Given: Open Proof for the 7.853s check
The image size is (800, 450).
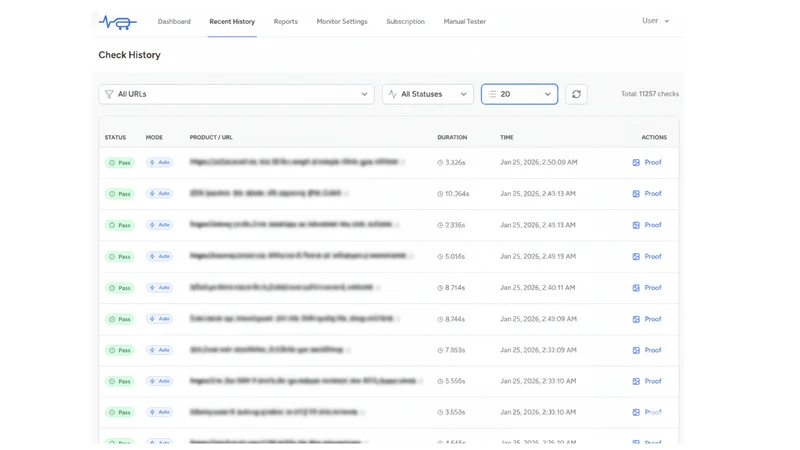Looking at the screenshot, I should 647,350.
